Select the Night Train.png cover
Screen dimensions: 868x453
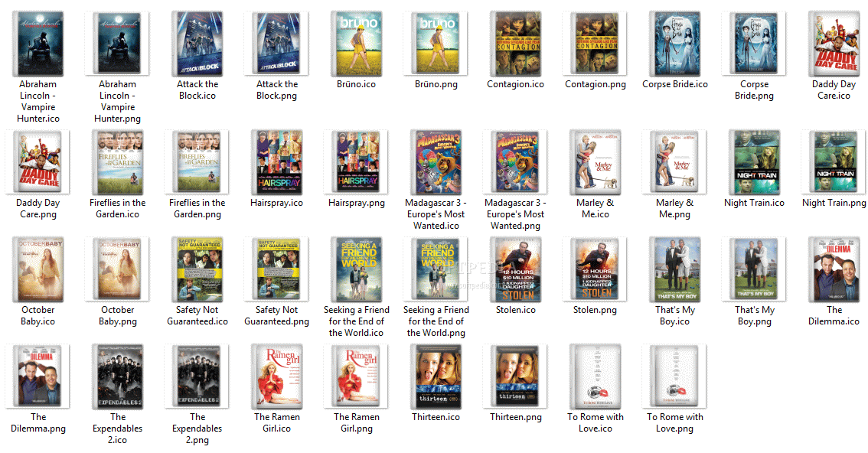coord(834,162)
